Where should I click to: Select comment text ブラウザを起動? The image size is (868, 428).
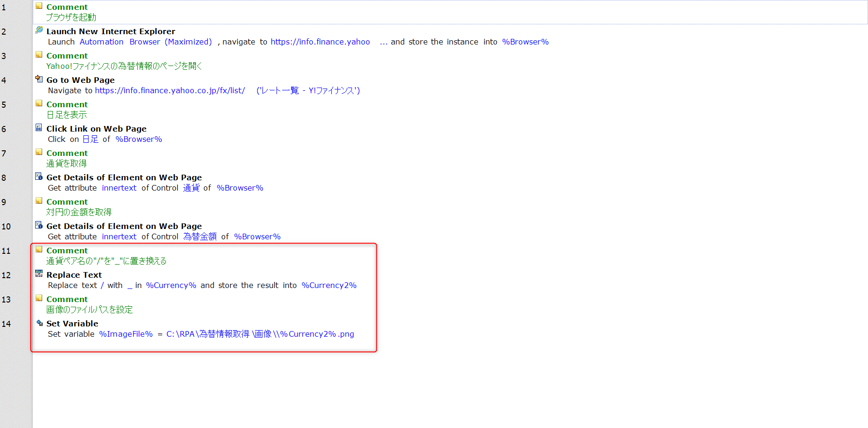click(71, 17)
